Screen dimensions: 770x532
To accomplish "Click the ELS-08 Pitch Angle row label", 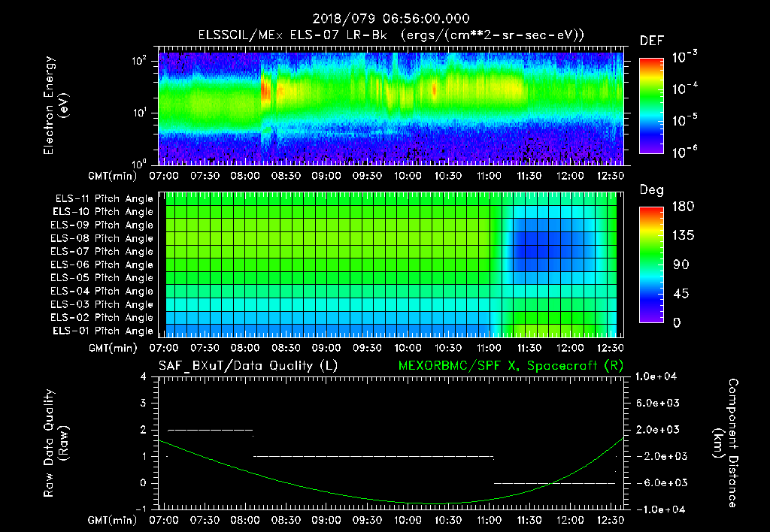I will [102, 238].
